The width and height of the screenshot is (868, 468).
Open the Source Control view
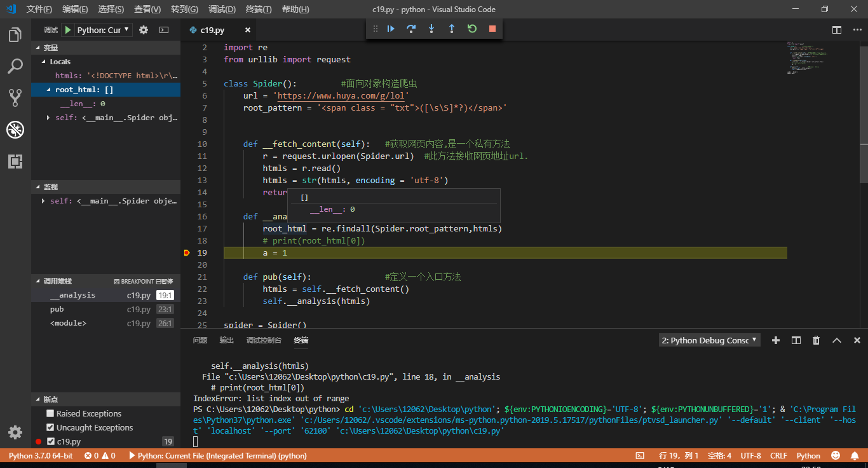15,97
